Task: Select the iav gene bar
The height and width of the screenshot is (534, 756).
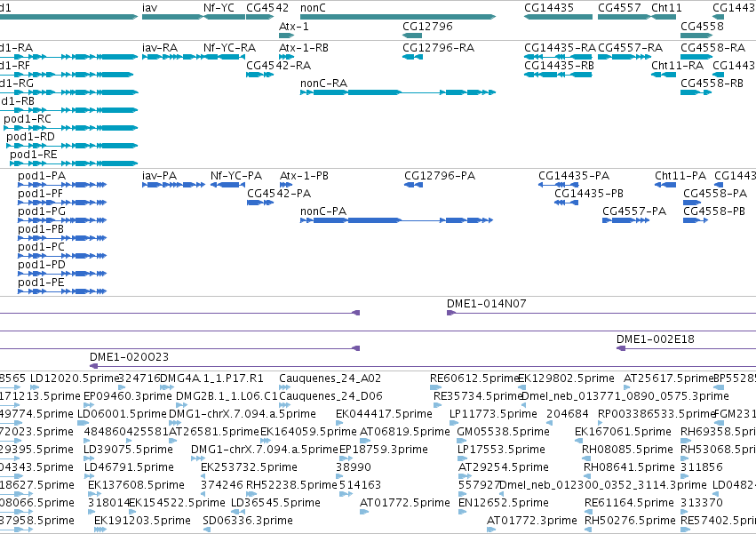Action: (x=172, y=17)
